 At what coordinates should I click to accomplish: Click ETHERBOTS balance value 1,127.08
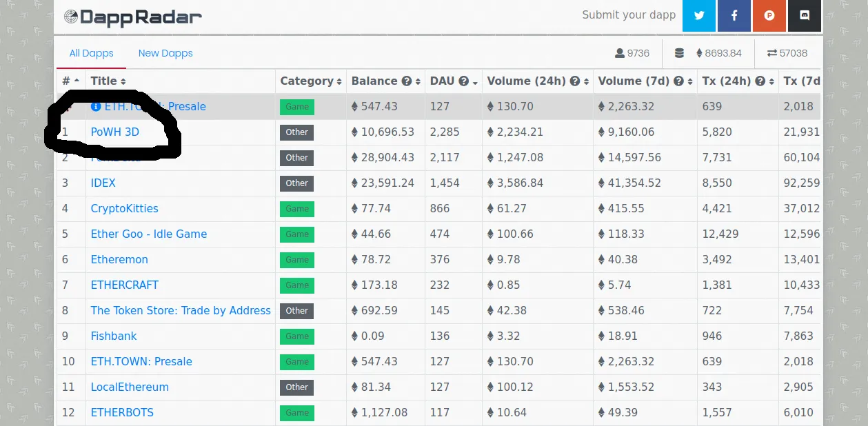pos(384,412)
